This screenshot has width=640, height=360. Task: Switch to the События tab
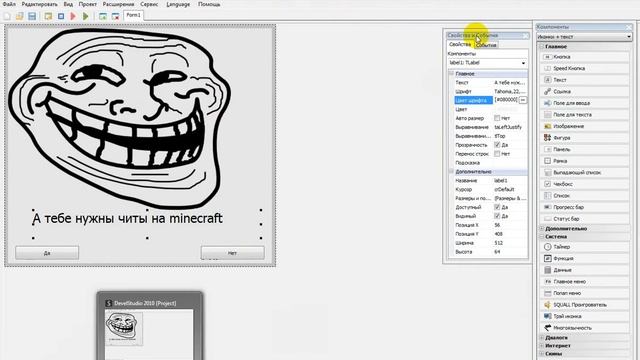click(486, 45)
